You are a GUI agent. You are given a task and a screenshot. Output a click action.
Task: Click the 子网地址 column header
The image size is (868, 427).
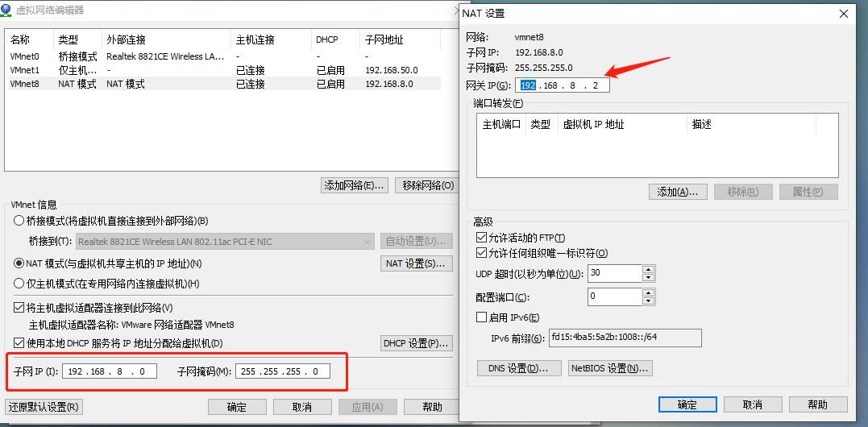pyautogui.click(x=400, y=39)
